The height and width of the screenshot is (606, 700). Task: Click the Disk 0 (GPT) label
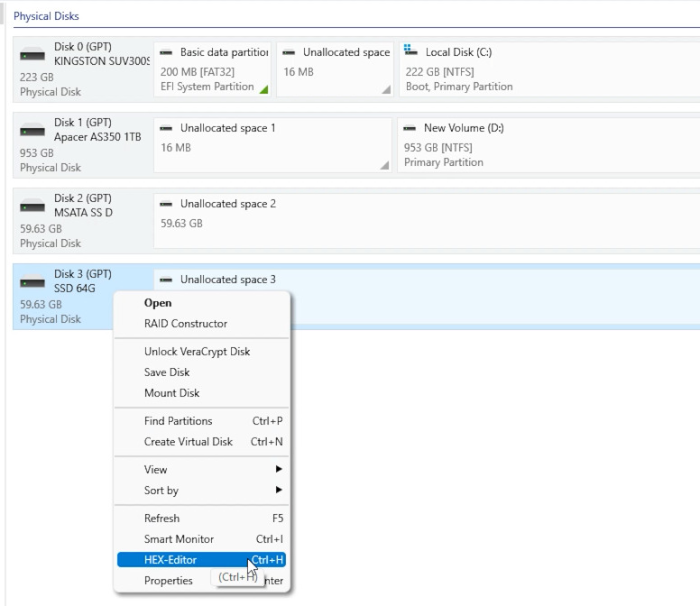tap(83, 47)
